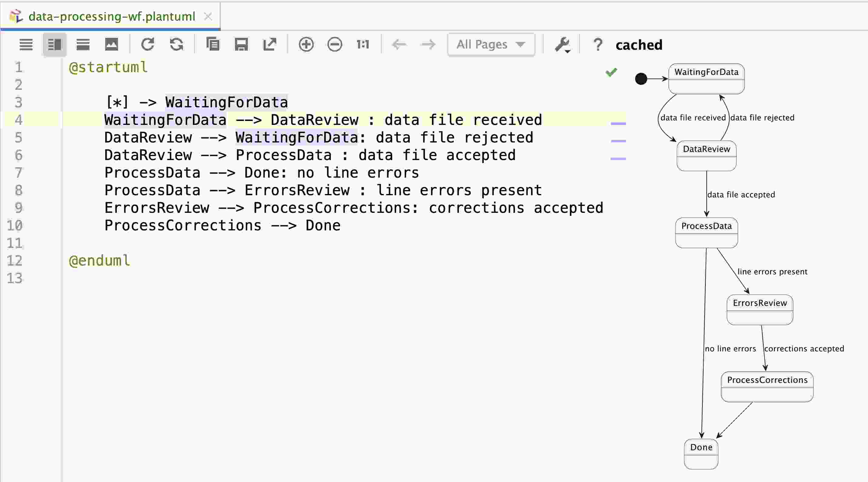868x482 pixels.
Task: Toggle image preview mode icon
Action: pos(112,45)
